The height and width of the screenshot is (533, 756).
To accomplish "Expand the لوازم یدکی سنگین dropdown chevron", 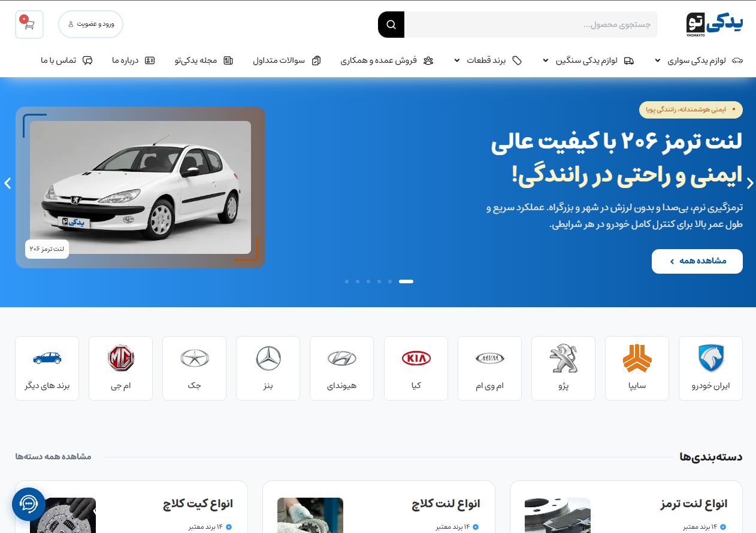I will [546, 60].
